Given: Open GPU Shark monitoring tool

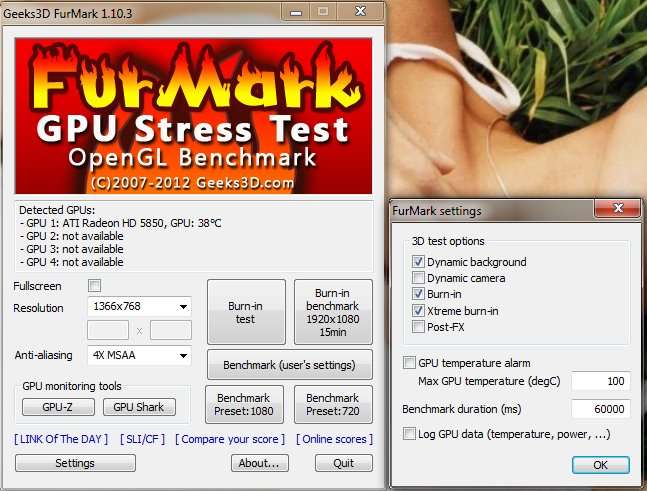Looking at the screenshot, I should coord(139,407).
